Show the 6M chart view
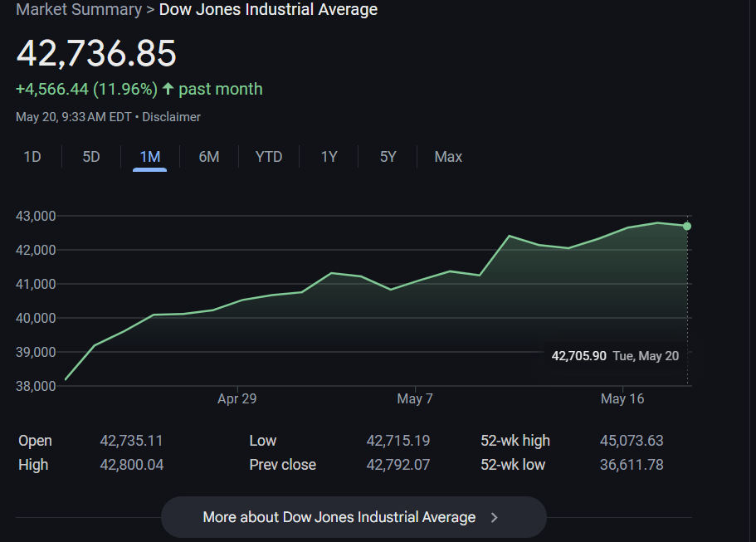Viewport: 756px width, 542px height. point(209,157)
